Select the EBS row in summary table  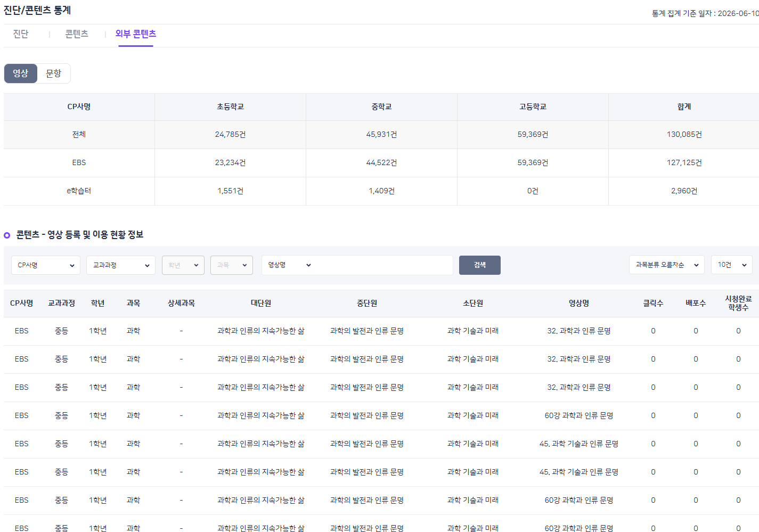tap(381, 163)
